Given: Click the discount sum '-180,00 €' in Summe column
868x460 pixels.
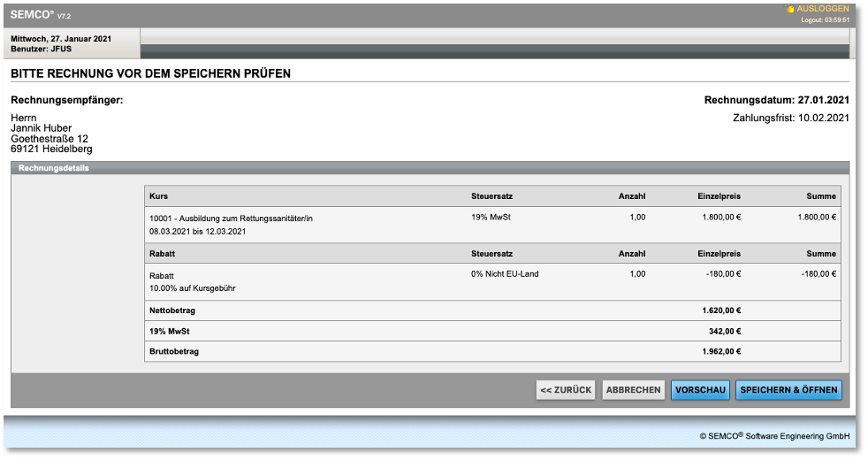Looking at the screenshot, I should point(819,273).
